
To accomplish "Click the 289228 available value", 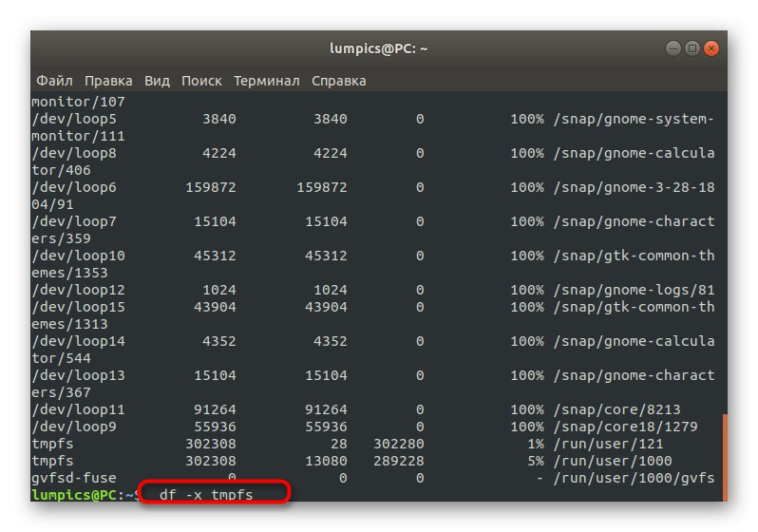I will tap(398, 461).
